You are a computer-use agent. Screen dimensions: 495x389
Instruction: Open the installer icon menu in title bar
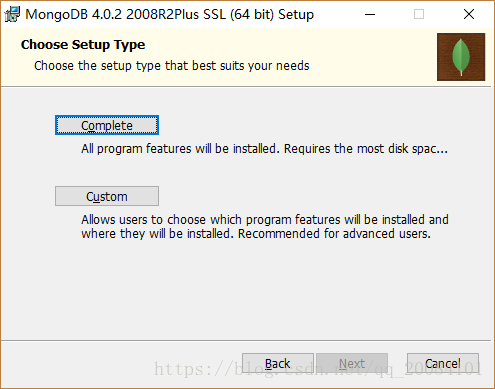point(12,14)
